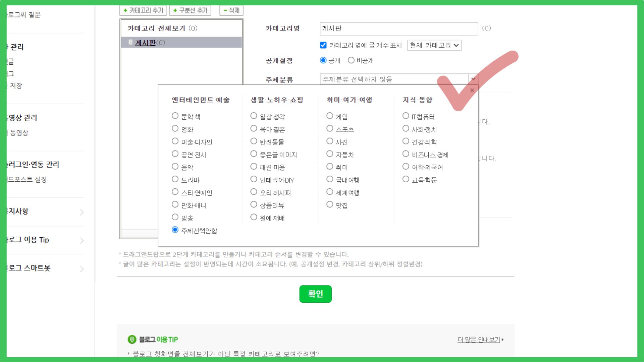
Task: Open the 더 많은 안내보기 link
Action: [479, 340]
